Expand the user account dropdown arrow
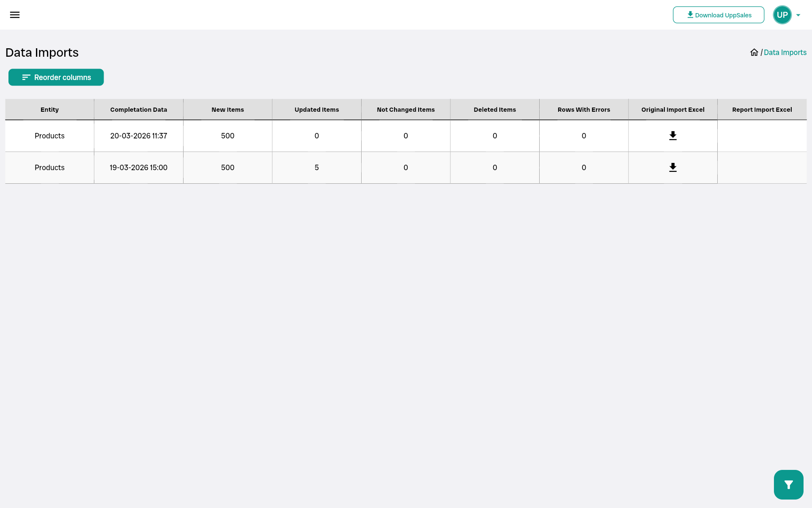 tap(798, 15)
